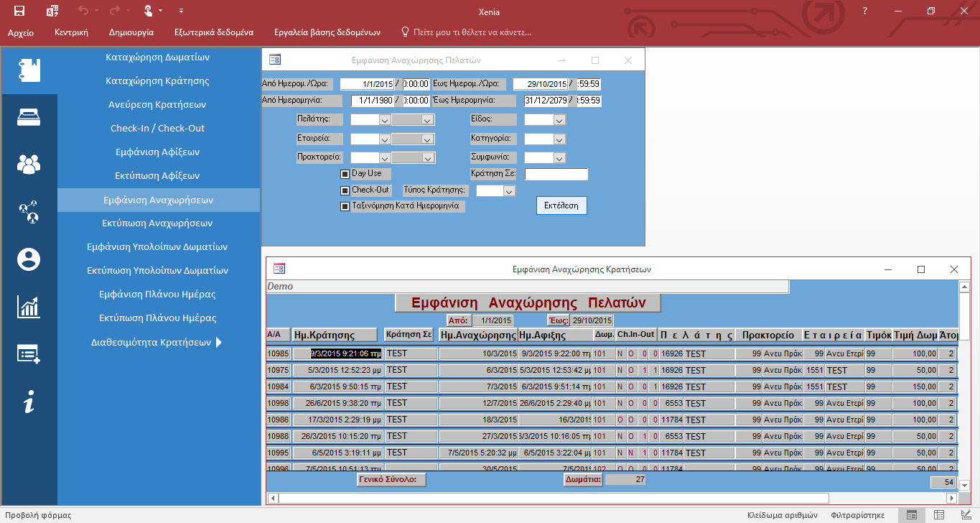Click the Γενικό Σύνολο button
The image size is (980, 523).
pyautogui.click(x=391, y=479)
